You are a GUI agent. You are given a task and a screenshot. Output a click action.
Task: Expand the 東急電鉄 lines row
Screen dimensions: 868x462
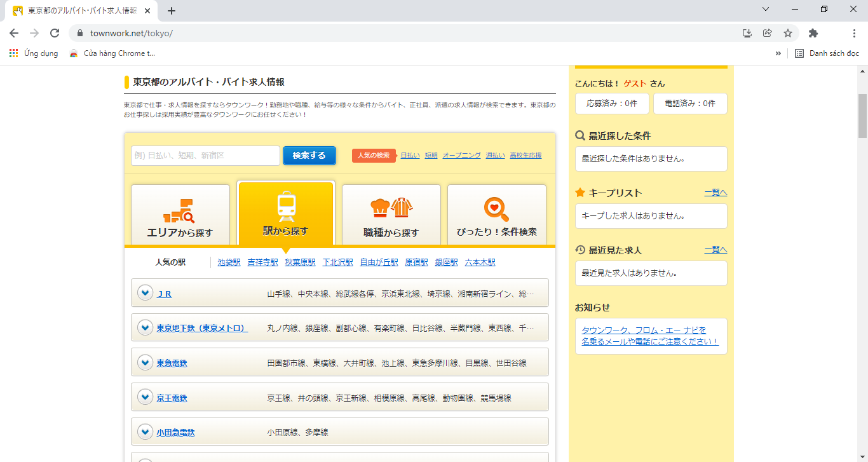pos(146,363)
